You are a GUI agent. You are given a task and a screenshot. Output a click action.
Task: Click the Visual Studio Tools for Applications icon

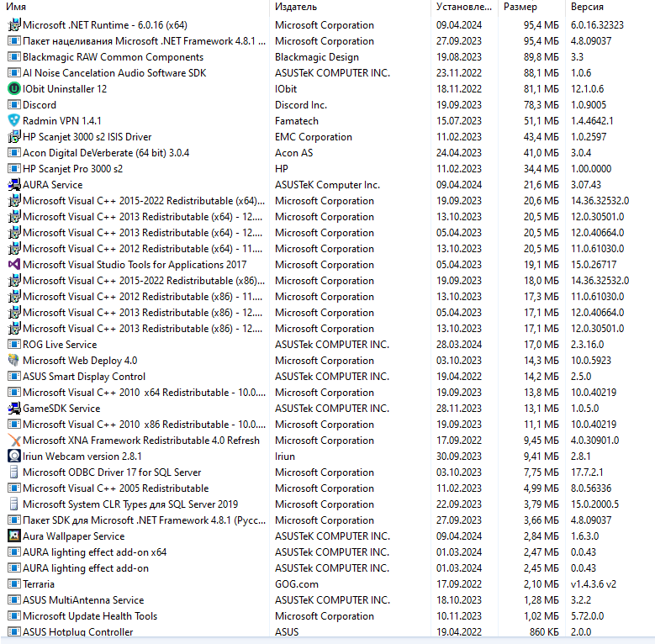(13, 264)
